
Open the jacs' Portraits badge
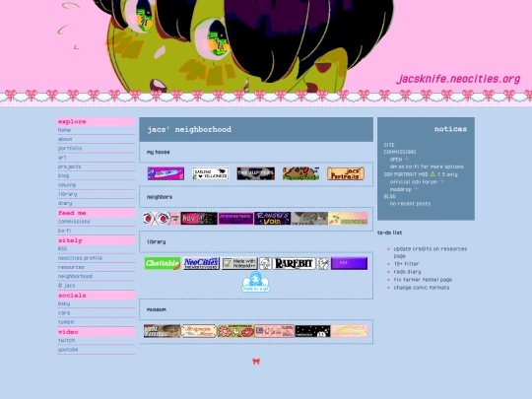click(346, 173)
